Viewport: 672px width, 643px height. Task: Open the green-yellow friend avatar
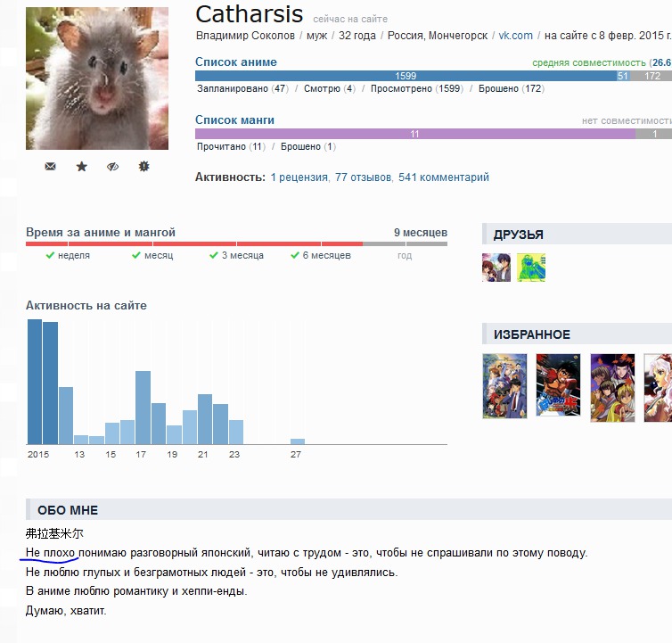(x=531, y=268)
